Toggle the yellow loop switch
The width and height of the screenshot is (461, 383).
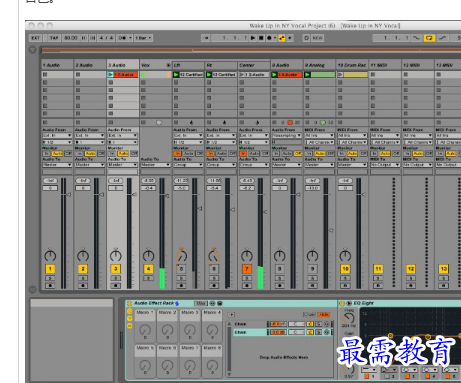(x=429, y=38)
